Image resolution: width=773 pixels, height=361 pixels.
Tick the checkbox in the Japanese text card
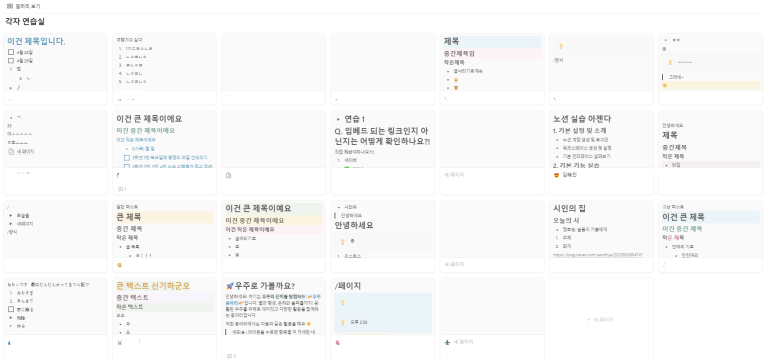pos(11,309)
